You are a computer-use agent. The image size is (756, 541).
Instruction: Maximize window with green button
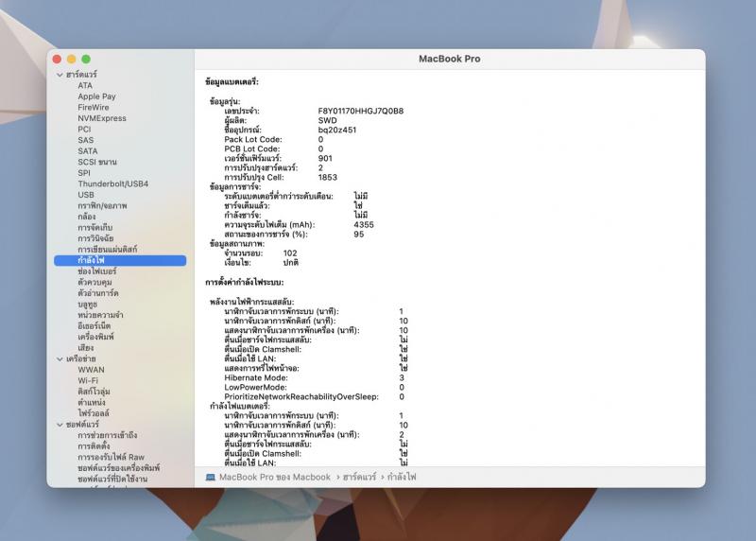tap(86, 59)
